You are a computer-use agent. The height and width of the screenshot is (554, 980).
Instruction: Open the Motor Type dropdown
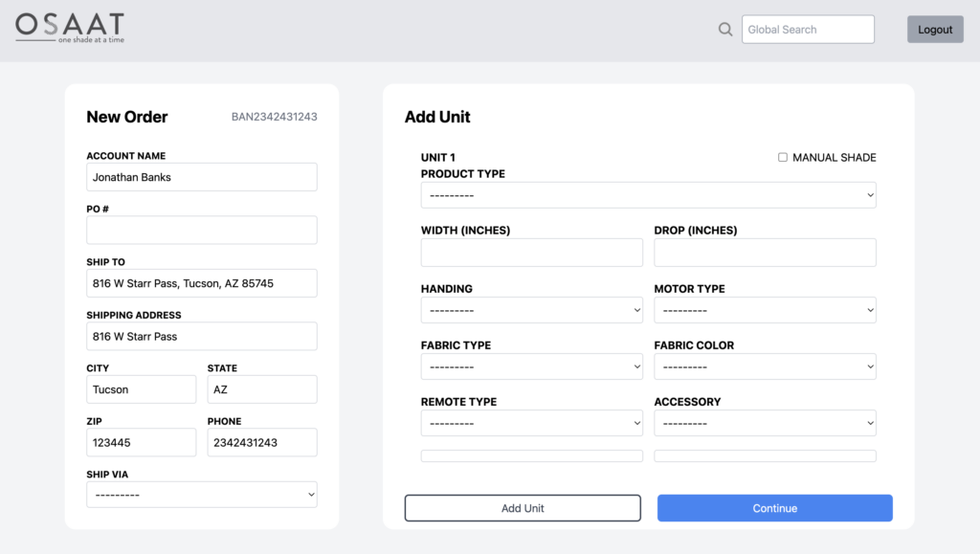click(x=765, y=310)
